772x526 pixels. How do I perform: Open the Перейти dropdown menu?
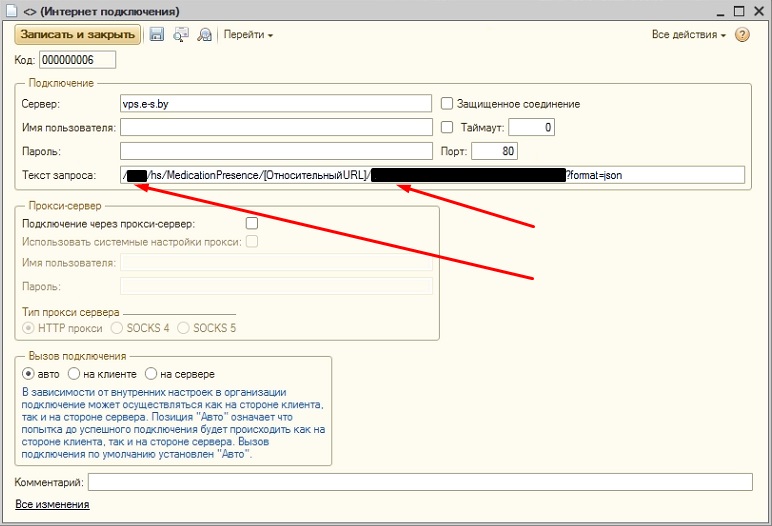click(248, 34)
